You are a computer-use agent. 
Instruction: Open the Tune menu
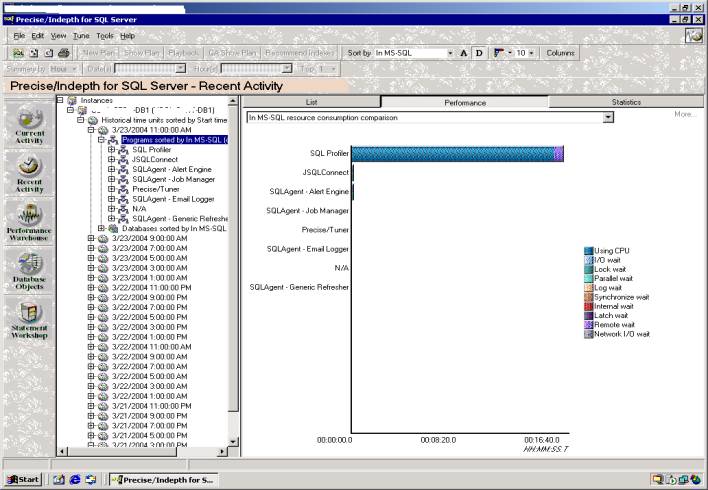(x=81, y=36)
